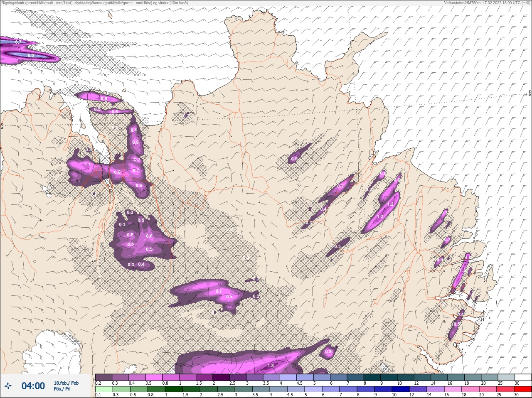Click the '0.1' label under the rain legend
532x398 pixels.
click(98, 395)
